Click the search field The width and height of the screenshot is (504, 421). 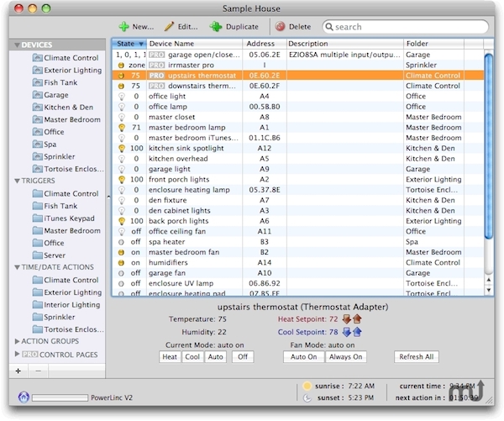click(x=407, y=27)
